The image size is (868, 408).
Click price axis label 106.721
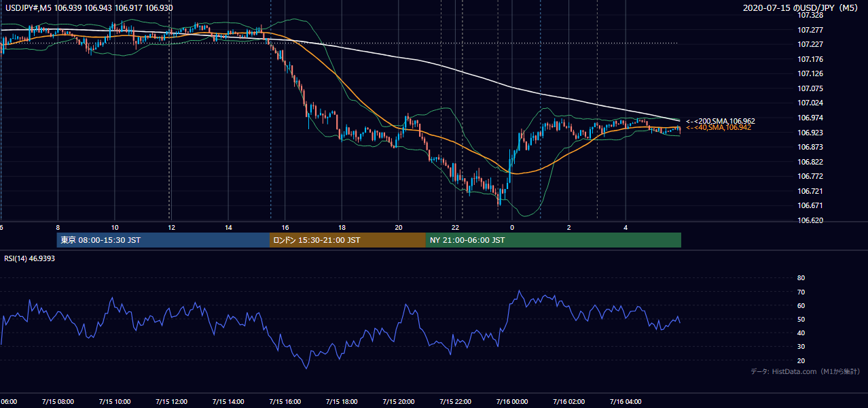[810, 191]
